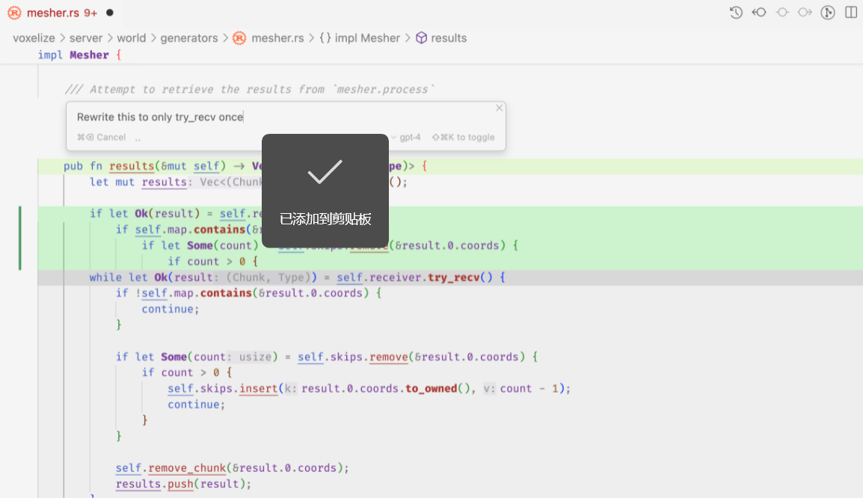Click 'try_recv()' in the while let line
Screen dimensions: 863x504
pos(460,277)
